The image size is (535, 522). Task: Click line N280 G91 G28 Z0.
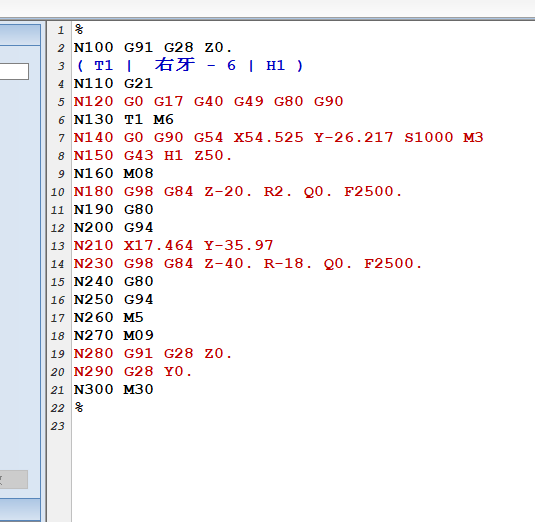coord(153,353)
